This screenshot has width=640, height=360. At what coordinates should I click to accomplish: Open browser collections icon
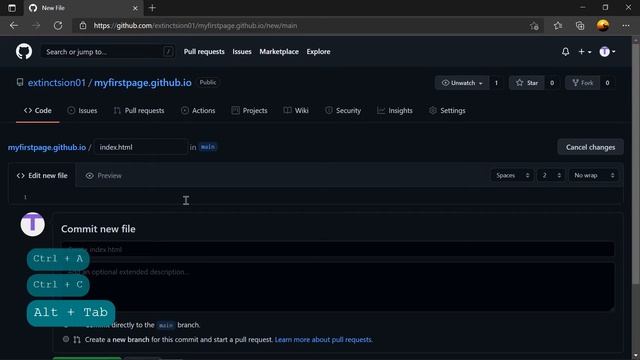[580, 26]
